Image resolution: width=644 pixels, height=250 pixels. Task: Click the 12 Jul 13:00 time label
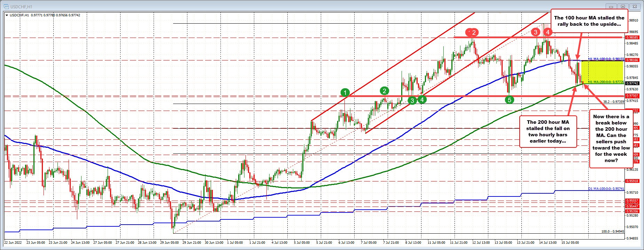pos(481,242)
